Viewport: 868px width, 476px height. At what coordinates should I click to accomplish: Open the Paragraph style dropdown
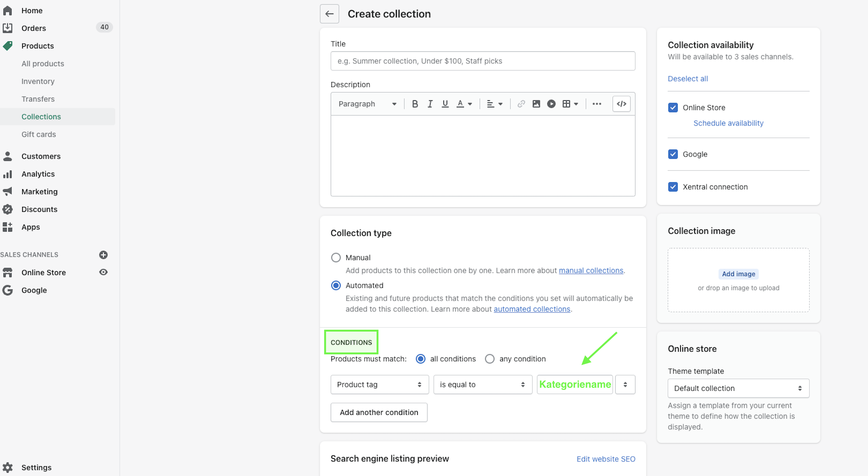[367, 104]
